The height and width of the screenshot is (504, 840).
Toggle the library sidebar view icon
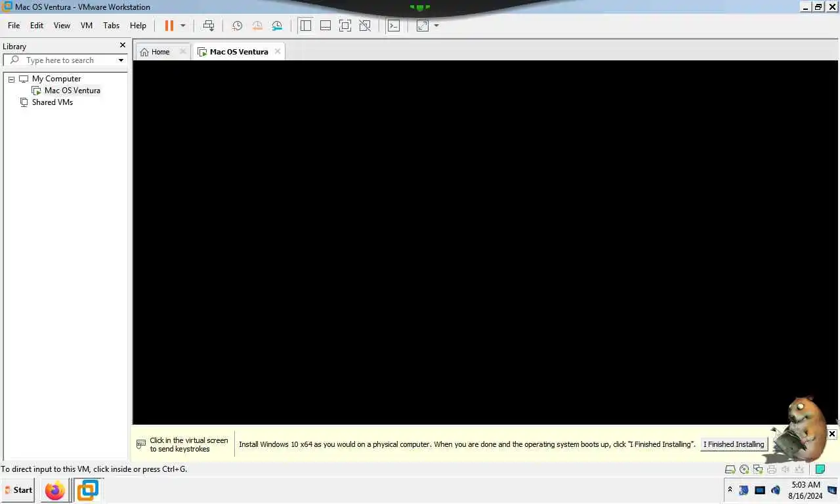(305, 26)
